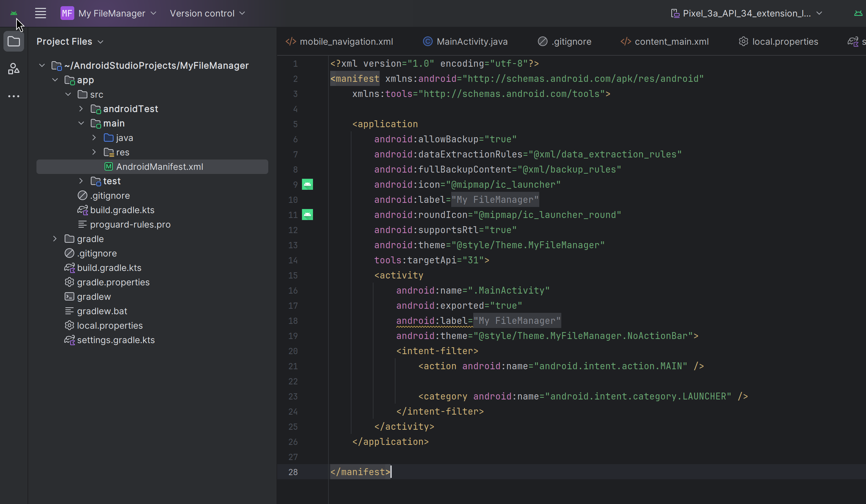This screenshot has width=866, height=504.
Task: Open the Resource Manager sidebar icon
Action: click(14, 69)
